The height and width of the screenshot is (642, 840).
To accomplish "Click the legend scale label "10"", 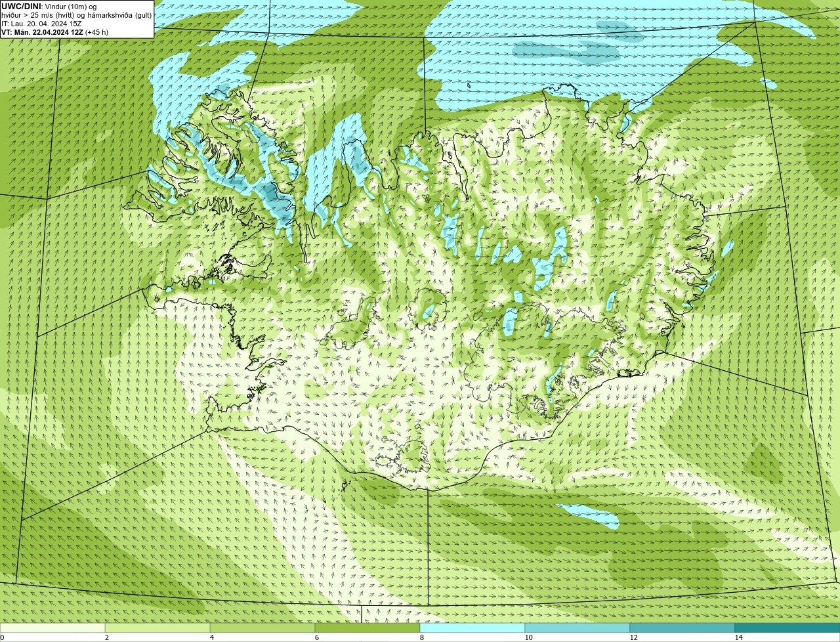I will pyautogui.click(x=528, y=637).
